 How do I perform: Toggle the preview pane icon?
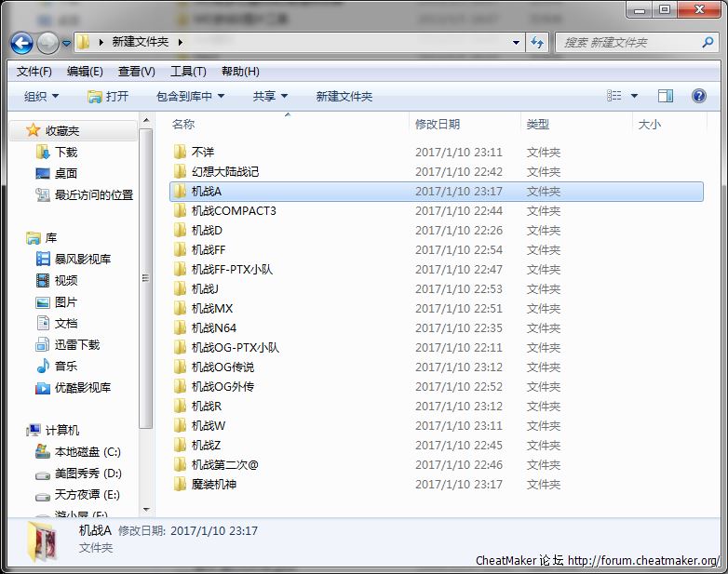pyautogui.click(x=666, y=96)
